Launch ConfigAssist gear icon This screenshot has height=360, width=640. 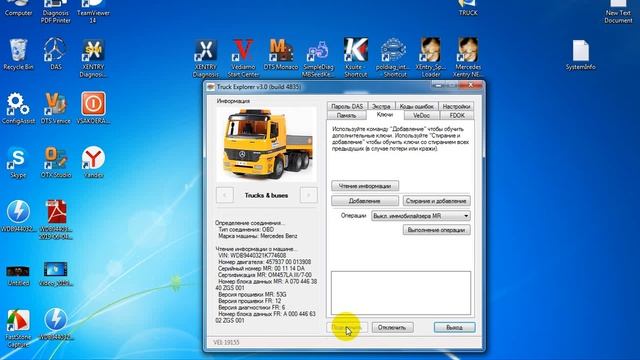18,108
